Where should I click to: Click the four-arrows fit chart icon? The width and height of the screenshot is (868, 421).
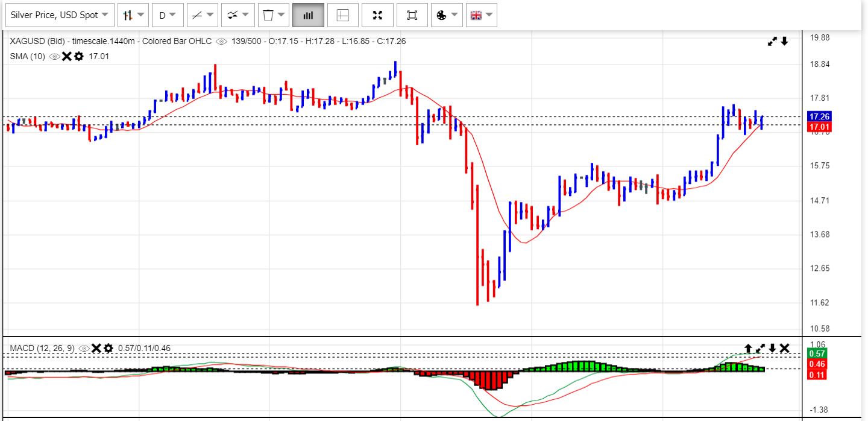(378, 15)
